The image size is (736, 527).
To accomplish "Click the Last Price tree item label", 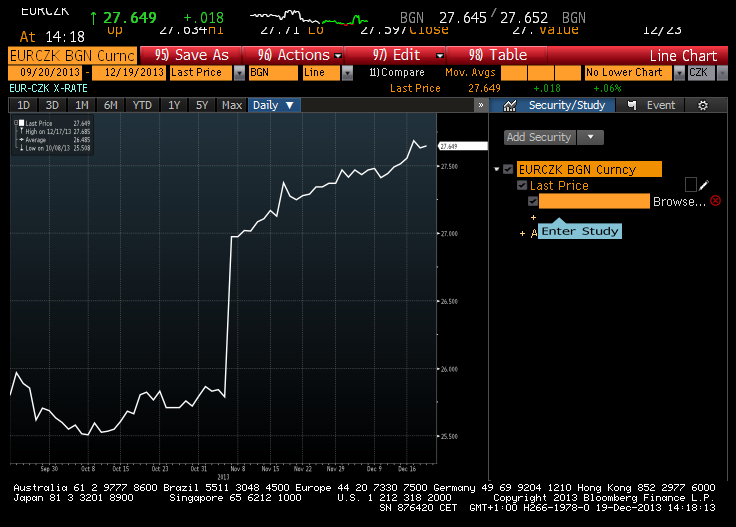I will 559,185.
